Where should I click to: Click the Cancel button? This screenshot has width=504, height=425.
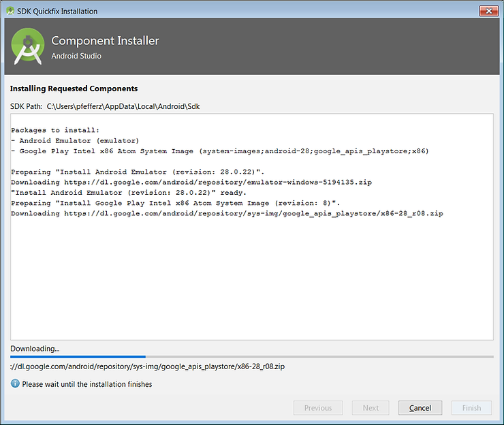pyautogui.click(x=420, y=408)
